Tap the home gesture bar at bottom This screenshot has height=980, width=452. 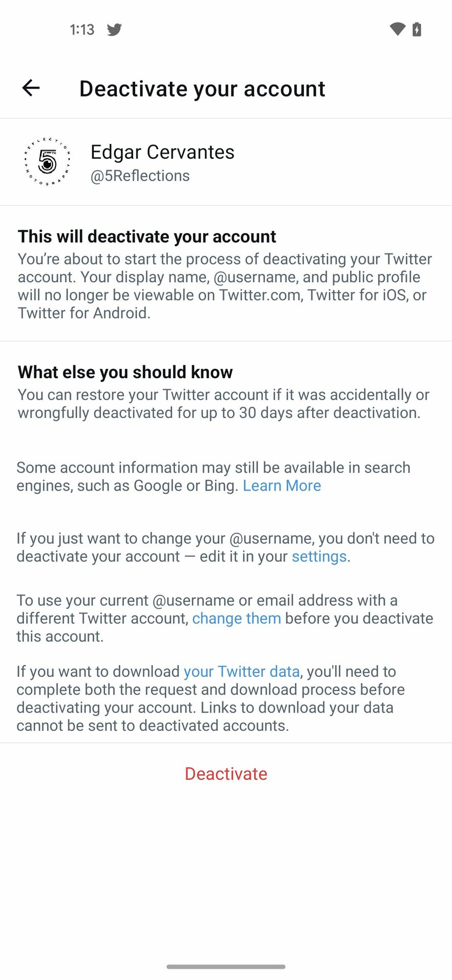[226, 966]
